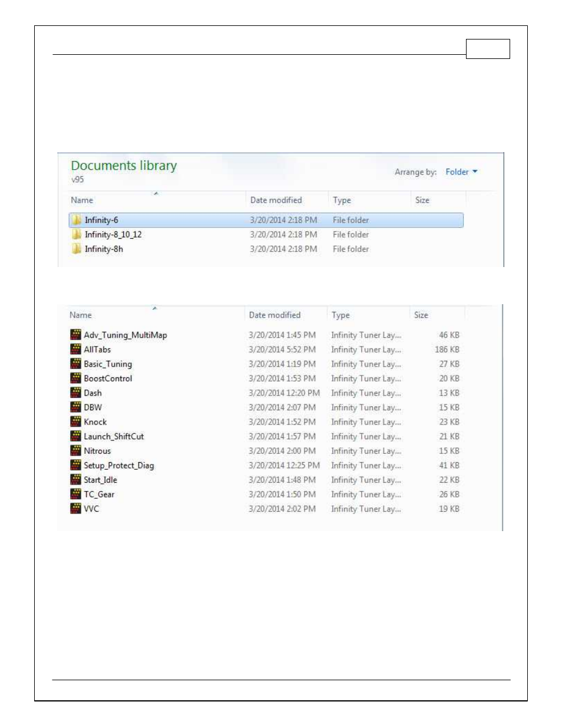Click the DBW layout file icon
The image size is (562, 728).
click(75, 407)
